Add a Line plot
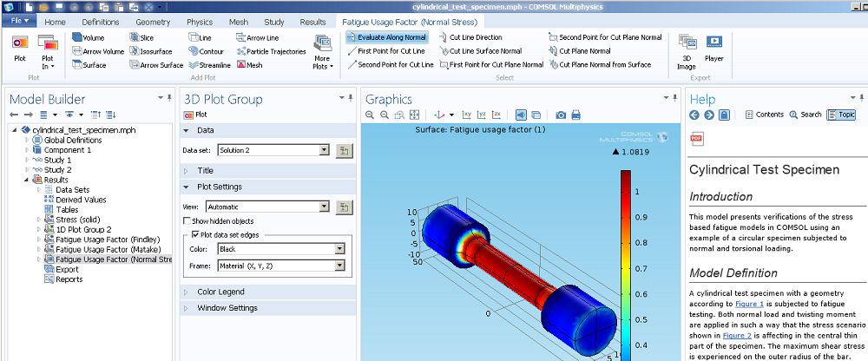 coord(200,37)
